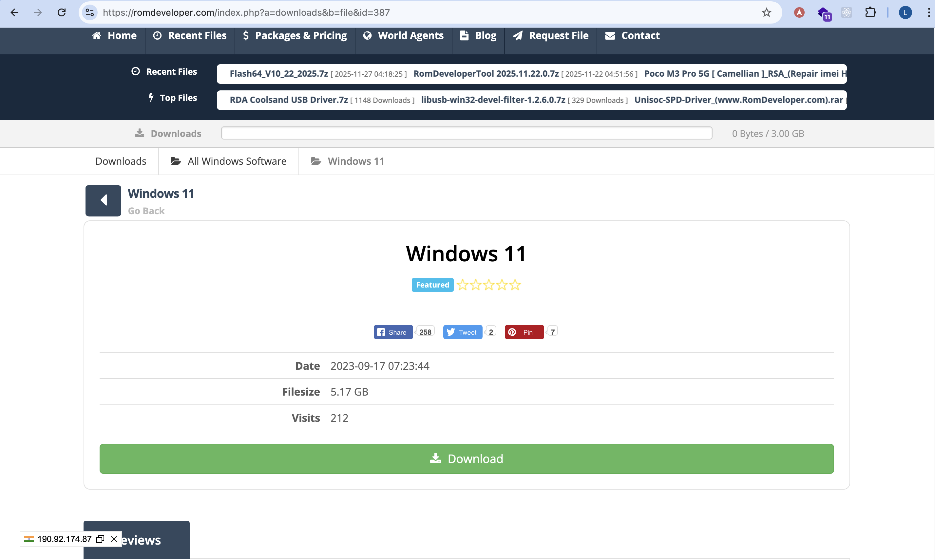This screenshot has height=560, width=935.
Task: Share on Facebook with Share button
Action: tap(393, 332)
